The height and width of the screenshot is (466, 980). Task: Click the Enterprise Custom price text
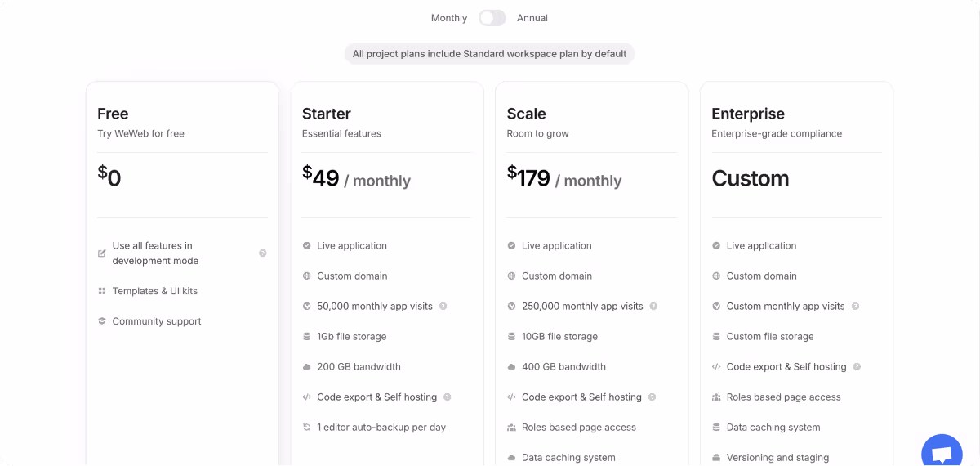click(x=751, y=178)
